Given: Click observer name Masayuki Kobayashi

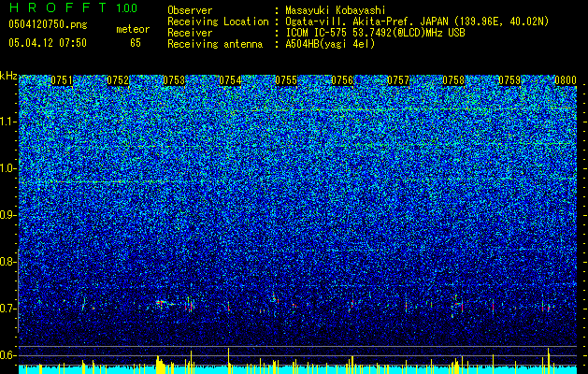Looking at the screenshot, I should pyautogui.click(x=336, y=10).
